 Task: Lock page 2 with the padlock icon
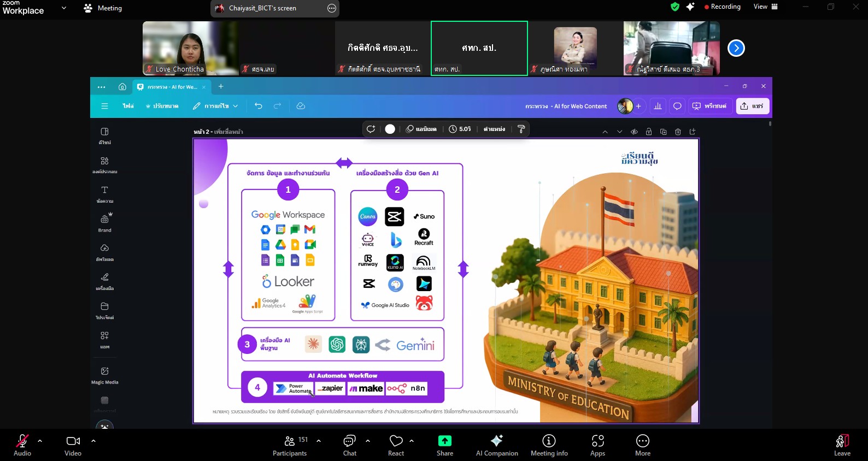pyautogui.click(x=649, y=132)
